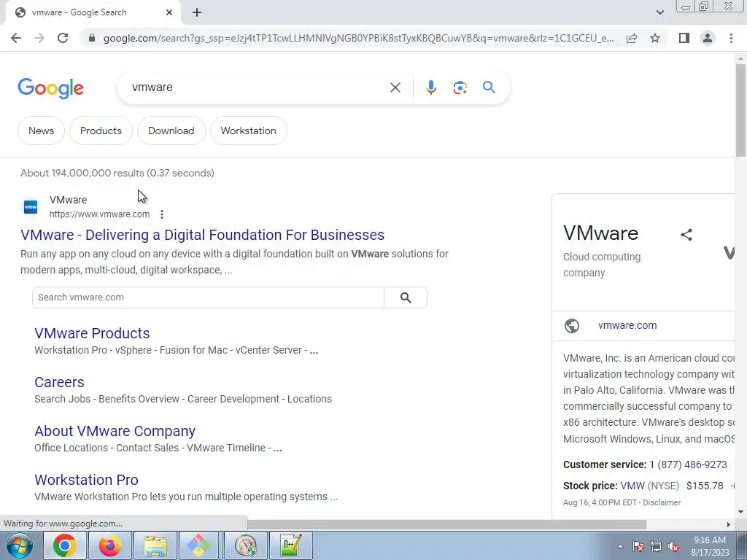747x560 pixels.
Task: Click the vertical scrollbar down arrow
Action: (x=740, y=513)
